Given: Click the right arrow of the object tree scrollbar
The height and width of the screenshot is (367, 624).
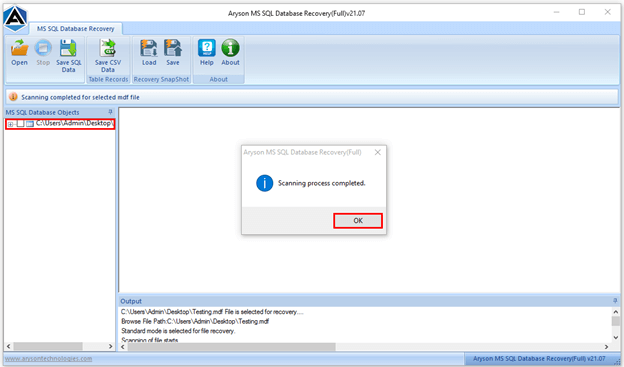Looking at the screenshot, I should tap(111, 346).
